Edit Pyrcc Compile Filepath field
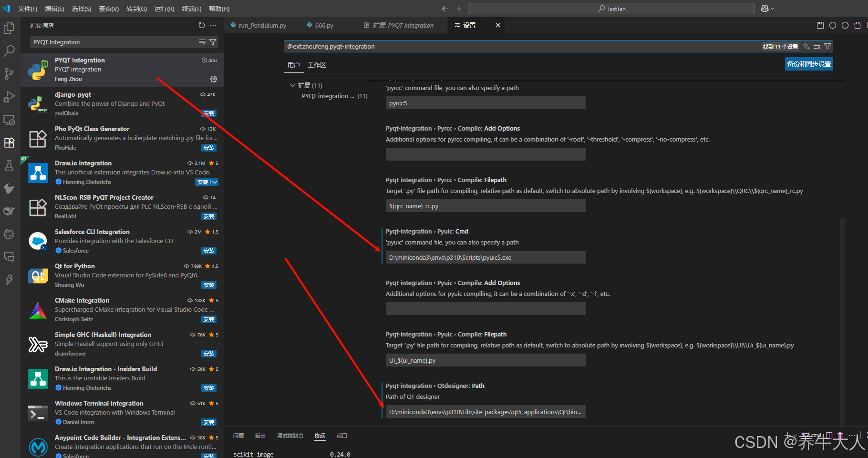This screenshot has width=868, height=458. coord(486,206)
